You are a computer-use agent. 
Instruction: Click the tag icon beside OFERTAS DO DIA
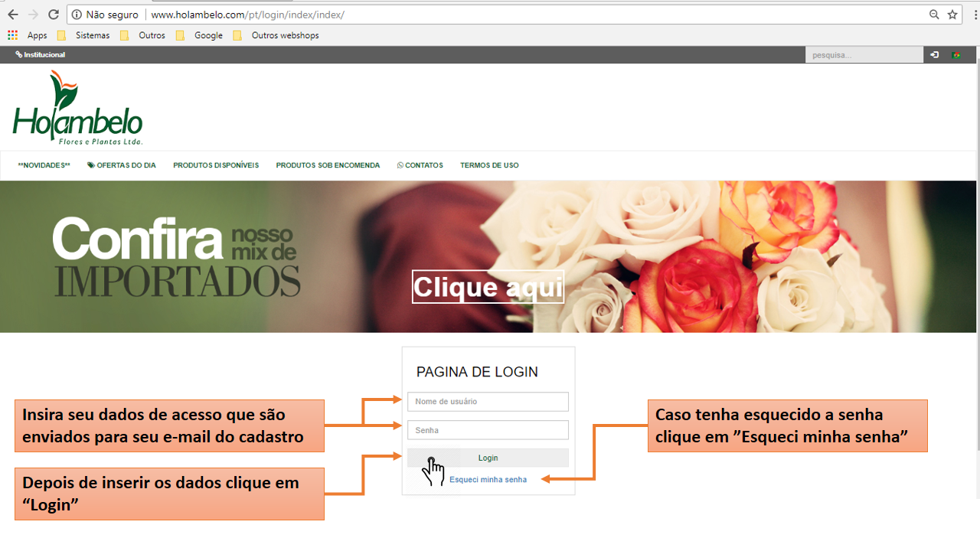coord(90,165)
